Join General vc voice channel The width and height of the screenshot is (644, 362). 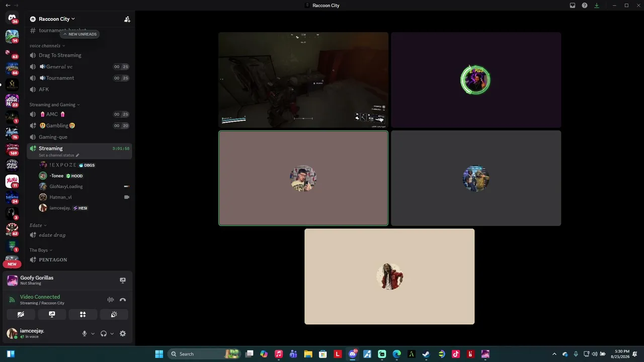79,66
